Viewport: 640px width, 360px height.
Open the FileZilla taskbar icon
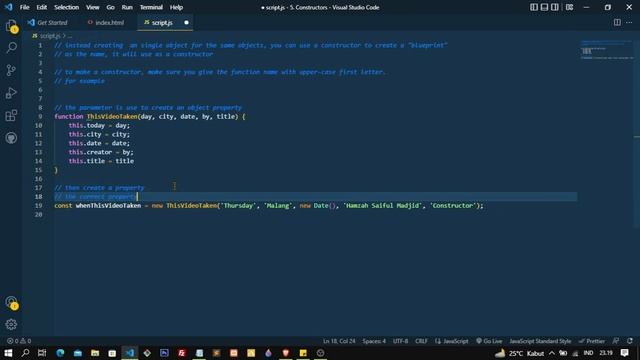click(182, 353)
